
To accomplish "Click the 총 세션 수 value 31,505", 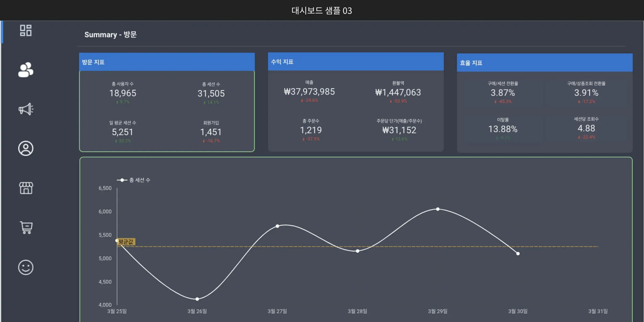I will pos(211,93).
